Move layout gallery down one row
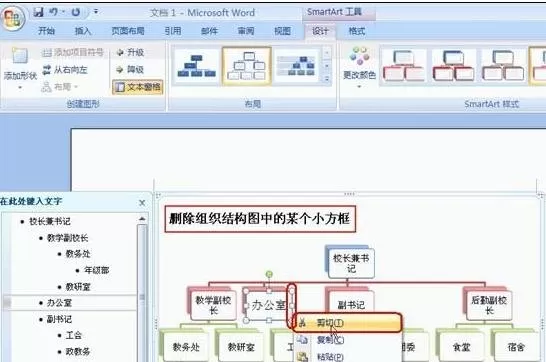Screen dimensions: 546x362 click(x=327, y=66)
